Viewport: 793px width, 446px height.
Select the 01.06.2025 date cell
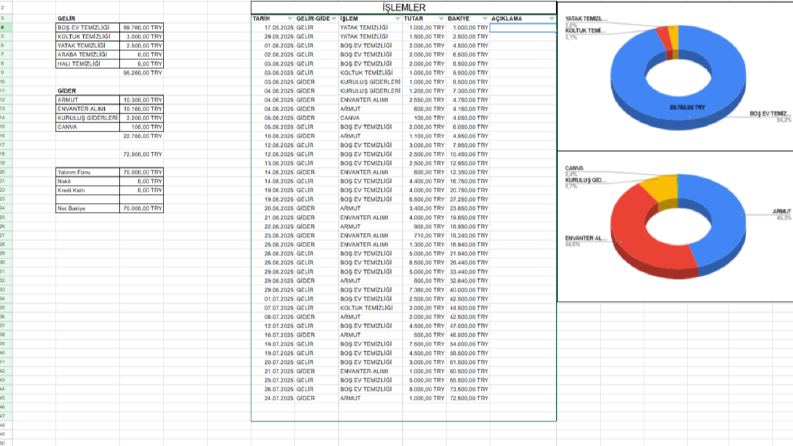[273, 46]
